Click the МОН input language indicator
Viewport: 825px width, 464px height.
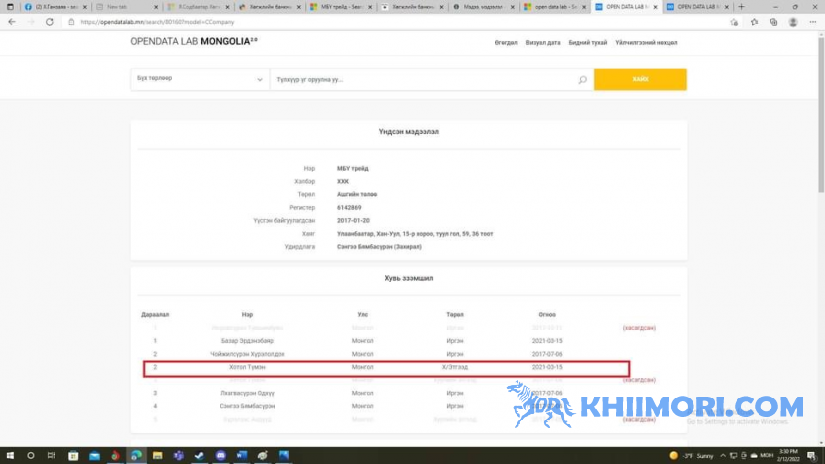(767, 456)
